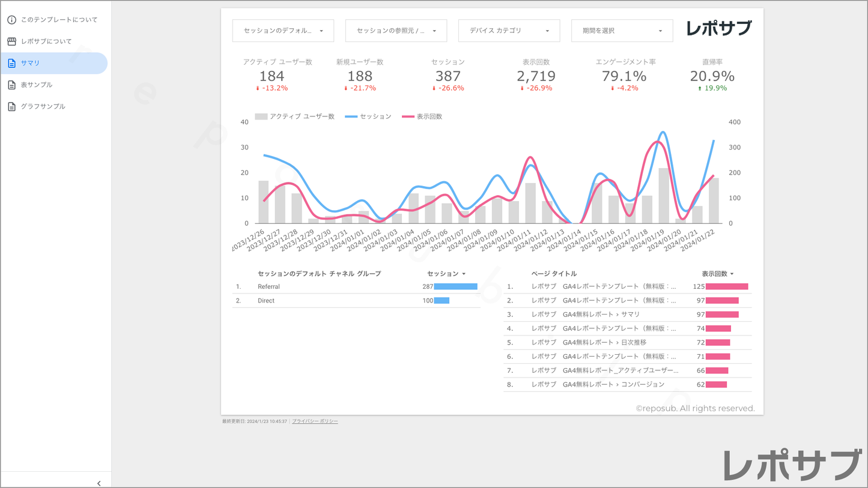
Task: Click the info icon beside このテンプレートについて
Action: pyautogui.click(x=11, y=20)
